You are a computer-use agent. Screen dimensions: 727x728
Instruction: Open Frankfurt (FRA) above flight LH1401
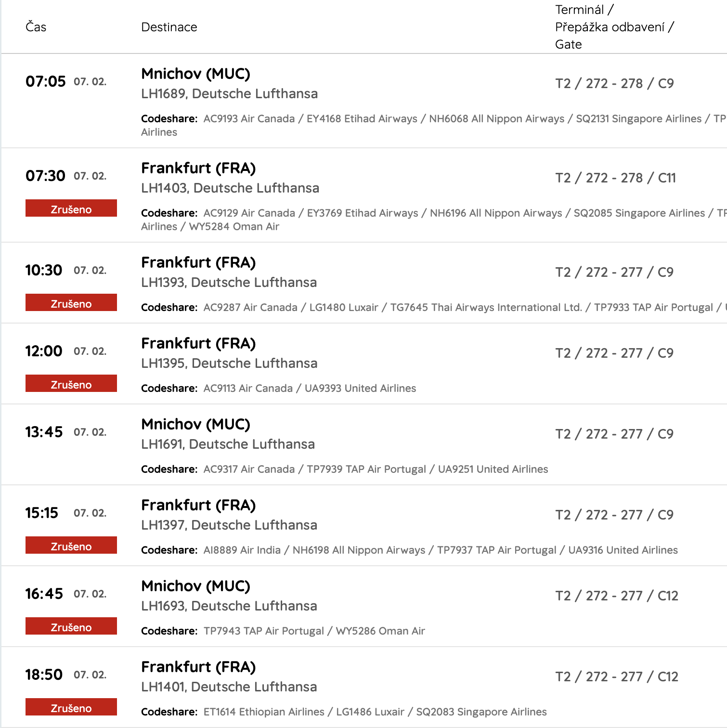pos(198,667)
